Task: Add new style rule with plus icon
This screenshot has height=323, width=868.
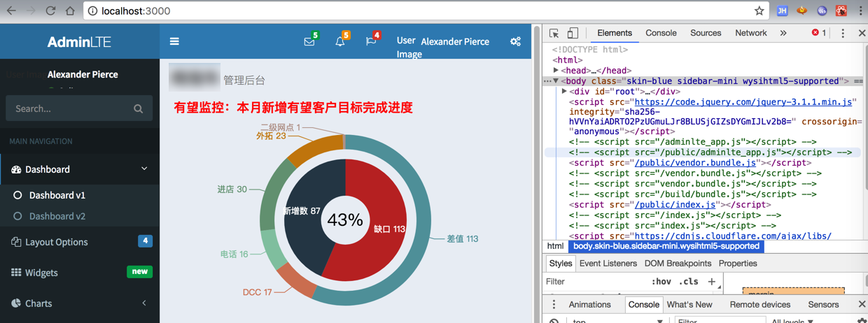Action: 712,281
